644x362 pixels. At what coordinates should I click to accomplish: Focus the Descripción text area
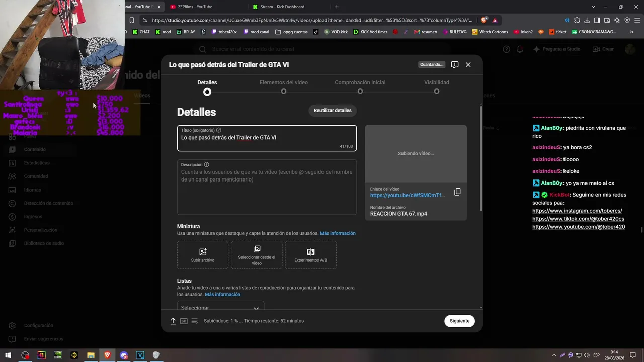coord(267,187)
